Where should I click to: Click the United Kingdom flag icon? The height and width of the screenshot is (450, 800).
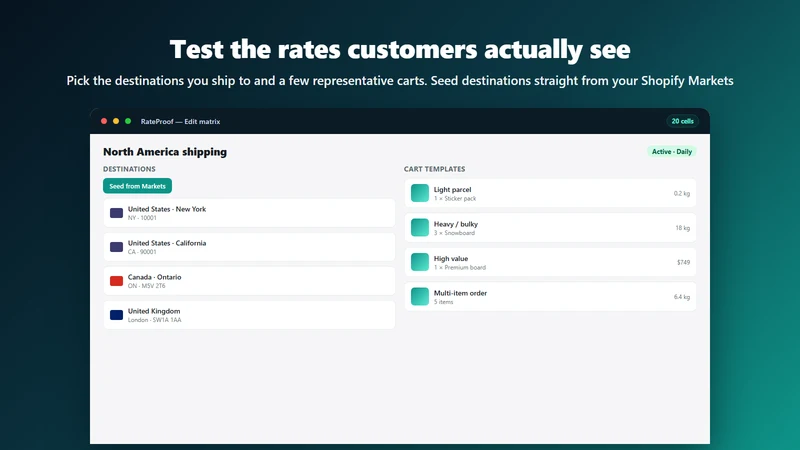coord(116,315)
